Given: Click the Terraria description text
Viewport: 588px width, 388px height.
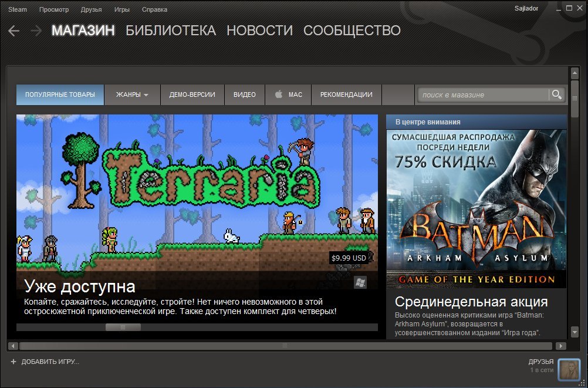Looking at the screenshot, I should click(180, 306).
